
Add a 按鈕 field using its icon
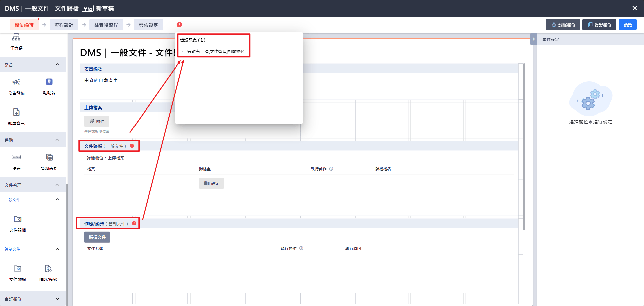[x=16, y=157]
